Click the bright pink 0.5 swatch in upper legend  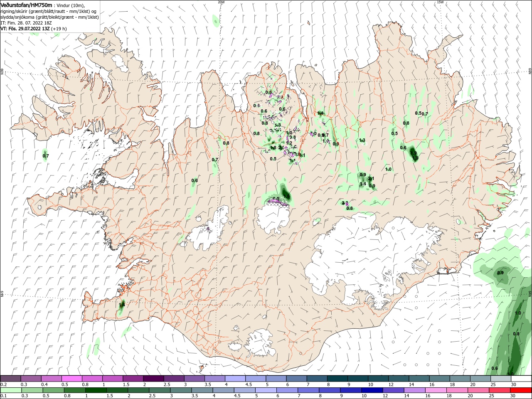71,379
